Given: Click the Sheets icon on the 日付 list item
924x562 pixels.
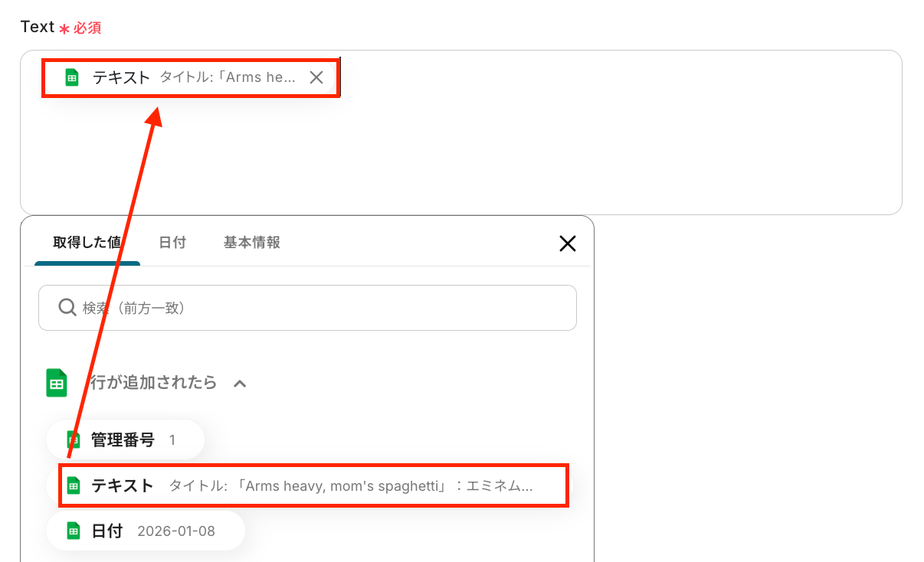Looking at the screenshot, I should click(74, 531).
